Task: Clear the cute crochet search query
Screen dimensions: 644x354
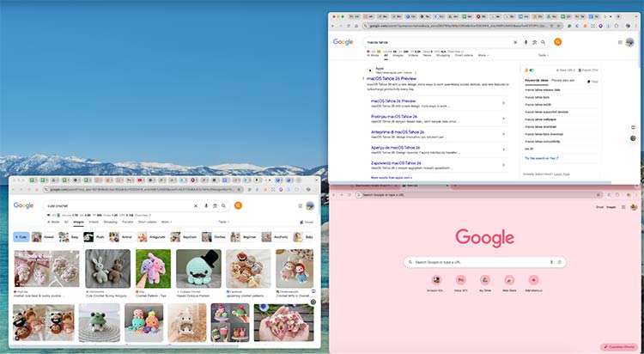Action: click(195, 206)
